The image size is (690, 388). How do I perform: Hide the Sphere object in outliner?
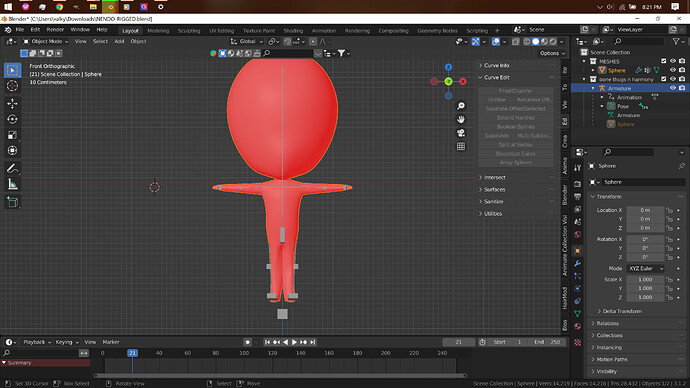(673, 70)
